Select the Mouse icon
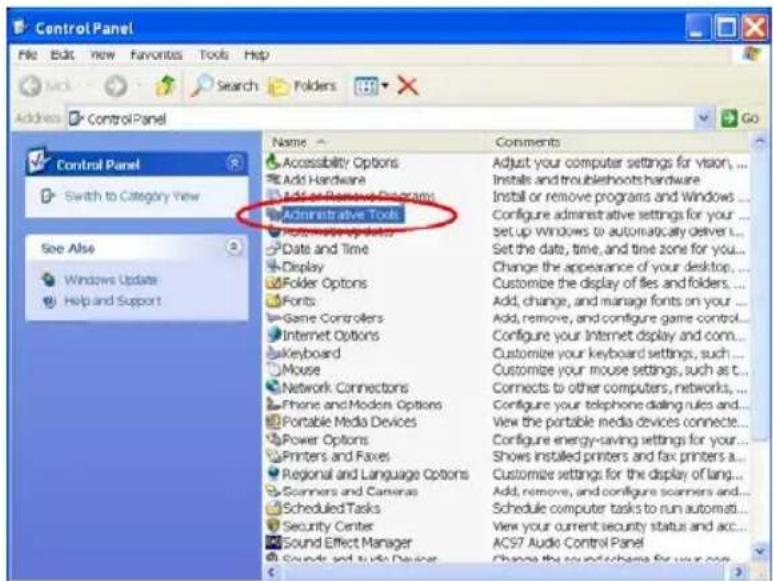The image size is (773, 581). click(274, 369)
